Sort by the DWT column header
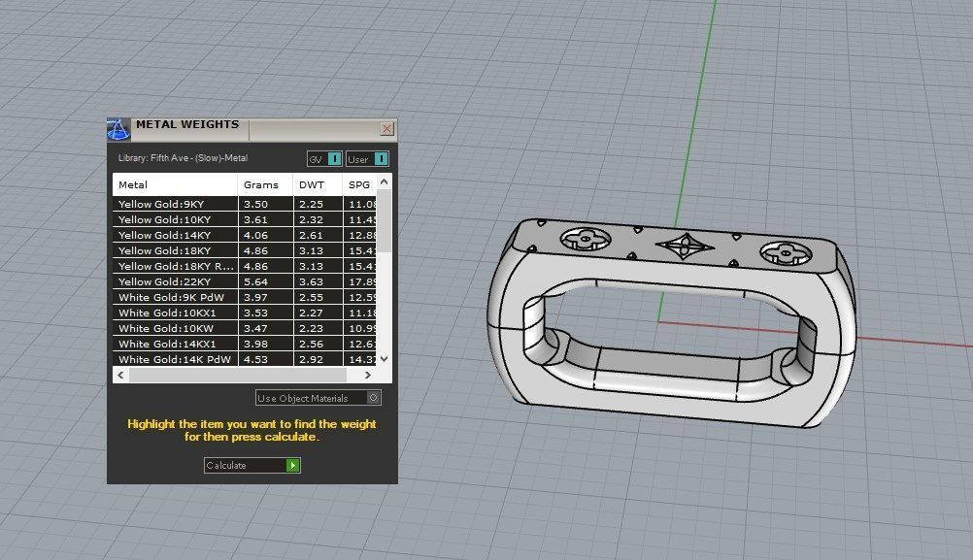The image size is (973, 560). tap(318, 184)
